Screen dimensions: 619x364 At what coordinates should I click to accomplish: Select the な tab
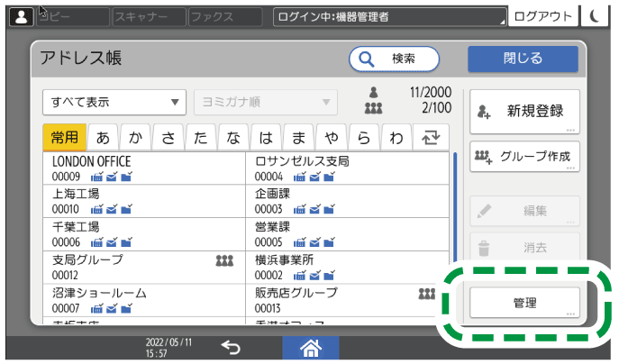pyautogui.click(x=233, y=137)
